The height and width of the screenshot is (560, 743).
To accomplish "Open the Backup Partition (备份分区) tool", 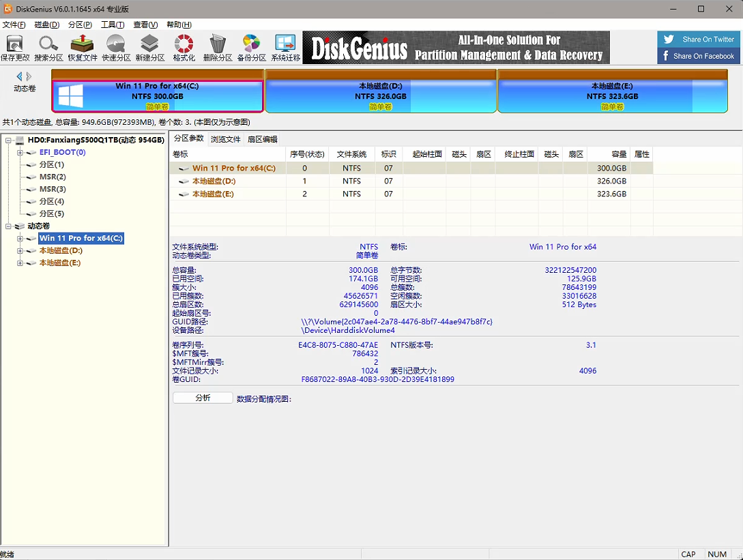I will click(252, 47).
